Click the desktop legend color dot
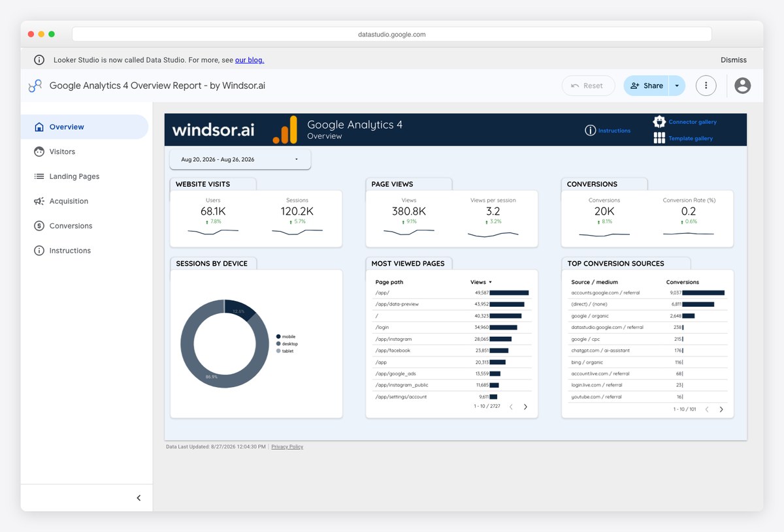This screenshot has width=784, height=532. [x=278, y=344]
